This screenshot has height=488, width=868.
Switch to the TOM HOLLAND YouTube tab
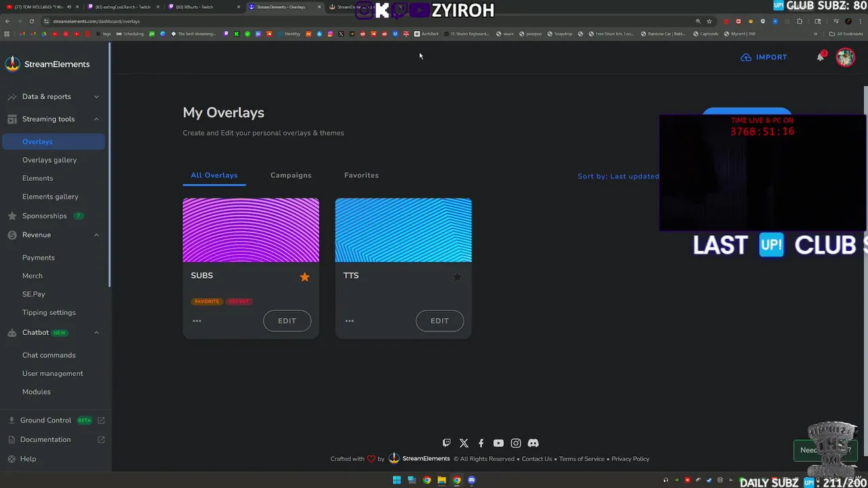coord(42,7)
